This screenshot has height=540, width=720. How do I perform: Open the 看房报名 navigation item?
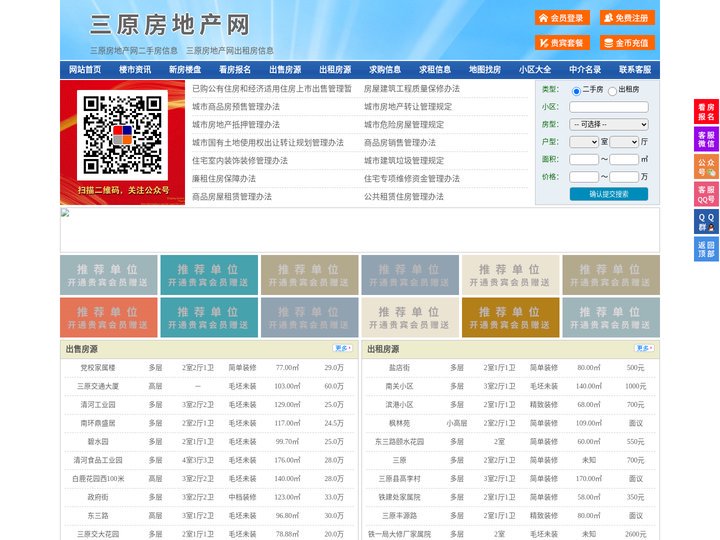[x=235, y=70]
